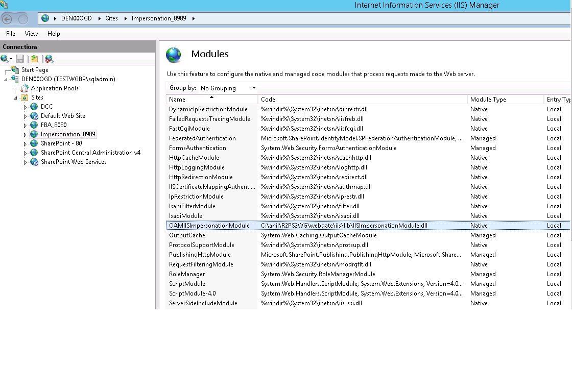Sort by the Entry Type column header
The height and width of the screenshot is (392, 572).
pos(558,99)
